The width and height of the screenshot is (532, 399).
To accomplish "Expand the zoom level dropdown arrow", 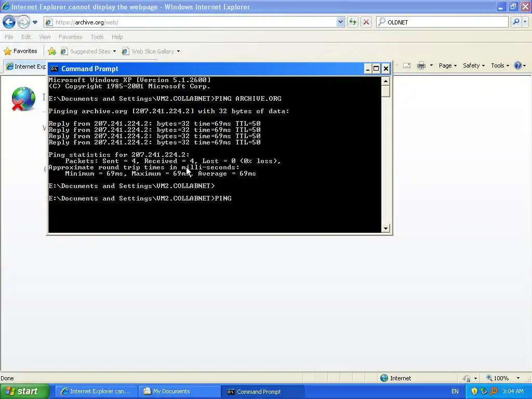I will tap(518, 378).
